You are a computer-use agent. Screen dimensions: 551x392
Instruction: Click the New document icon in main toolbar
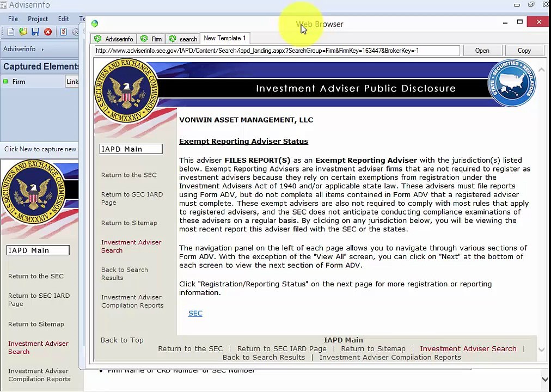pos(11,32)
